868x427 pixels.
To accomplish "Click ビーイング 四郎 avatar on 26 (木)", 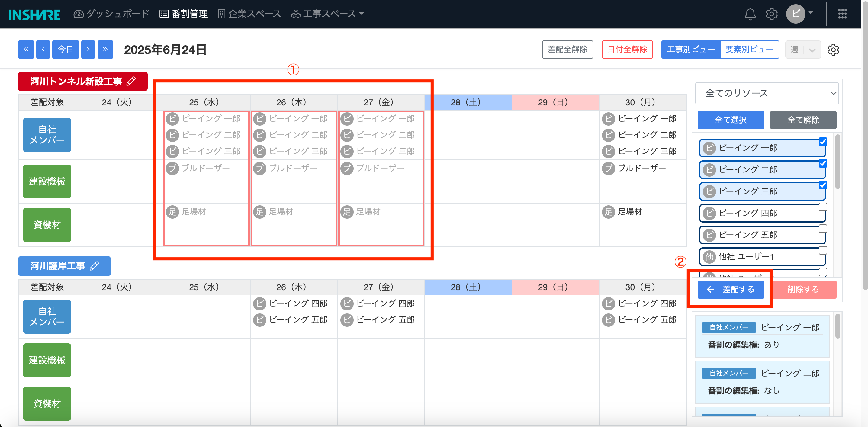I will pos(259,303).
